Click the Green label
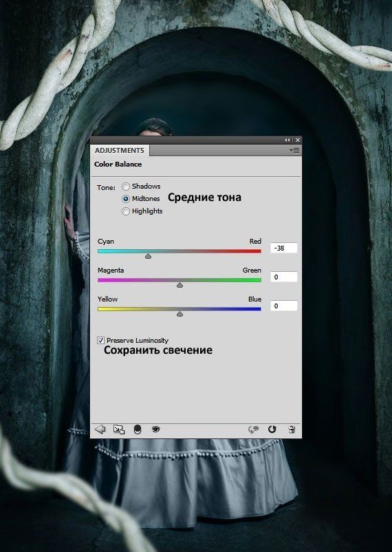 click(252, 270)
